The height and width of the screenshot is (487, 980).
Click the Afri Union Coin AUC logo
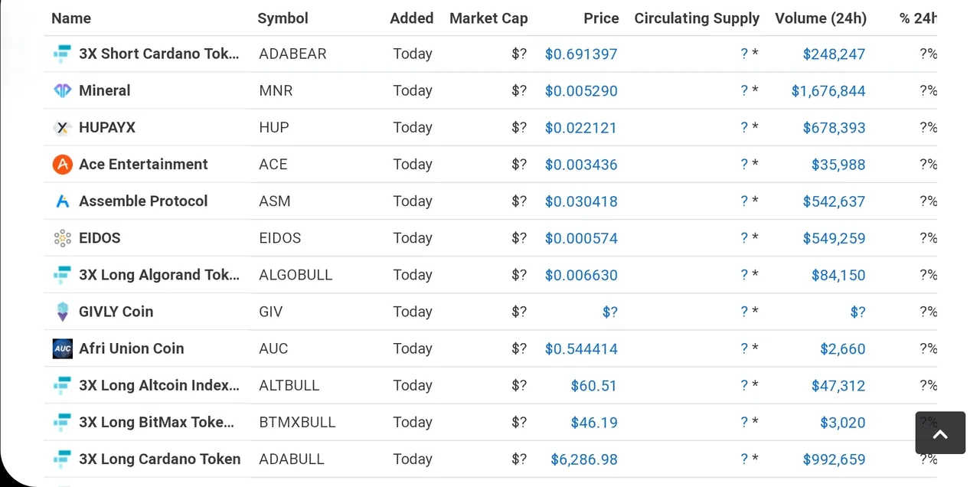click(62, 348)
